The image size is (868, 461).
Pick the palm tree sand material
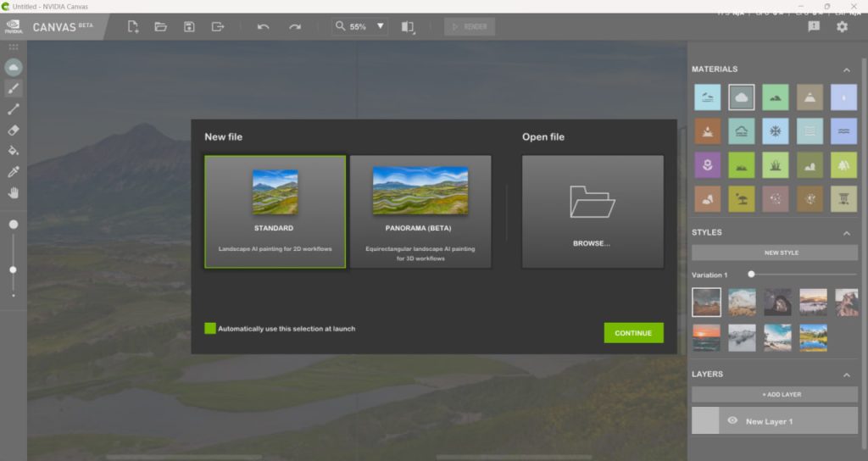tap(741, 198)
